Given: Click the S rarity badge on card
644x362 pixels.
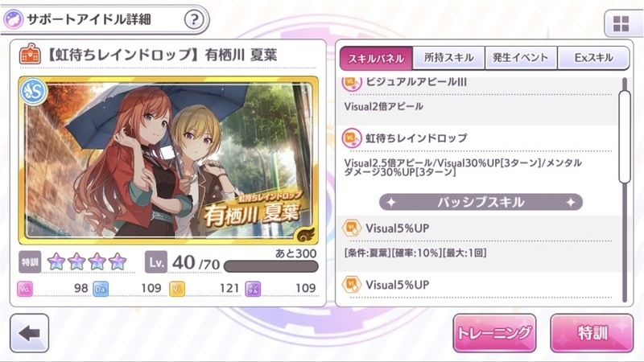Looking at the screenshot, I should tap(34, 92).
